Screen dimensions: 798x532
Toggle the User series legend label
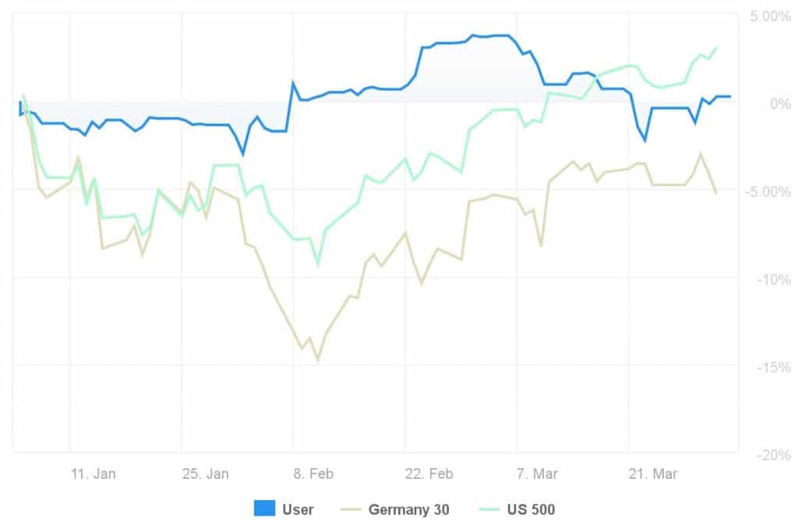tap(298, 510)
